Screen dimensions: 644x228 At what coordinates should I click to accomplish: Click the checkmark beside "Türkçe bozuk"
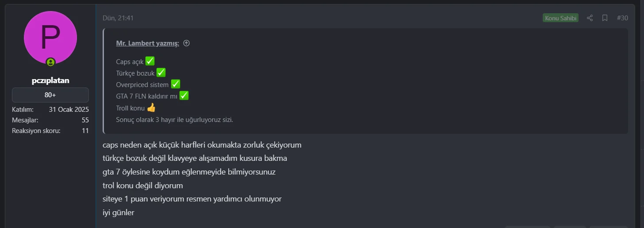coord(161,73)
